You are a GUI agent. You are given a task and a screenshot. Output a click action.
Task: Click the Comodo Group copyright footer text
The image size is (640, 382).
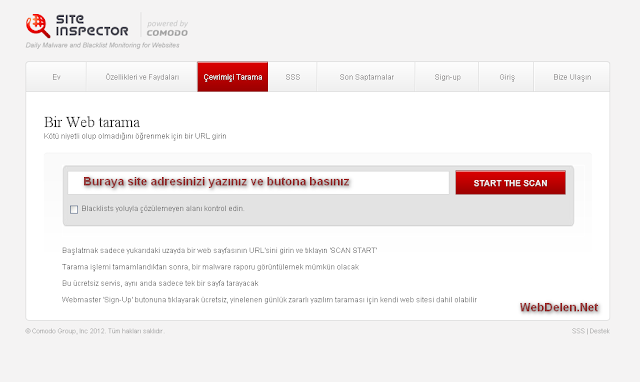pos(95,331)
